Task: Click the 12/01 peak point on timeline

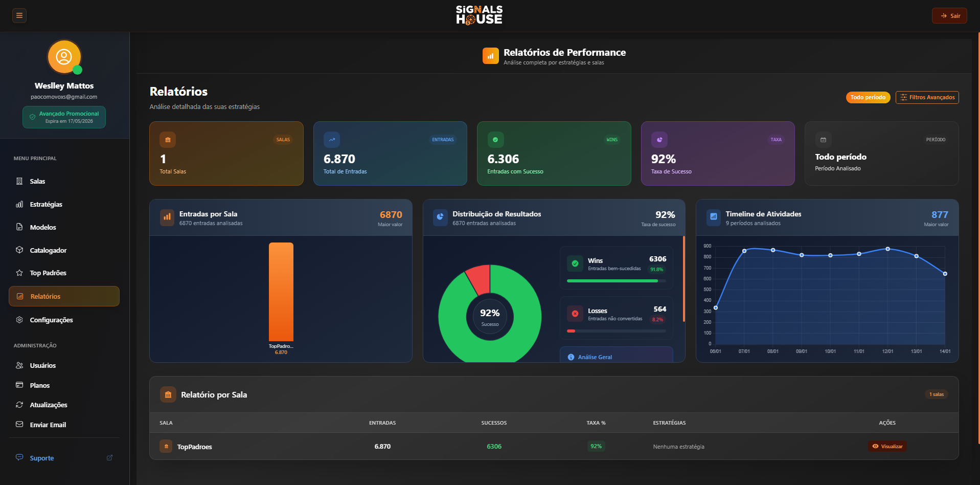Action: (887, 249)
